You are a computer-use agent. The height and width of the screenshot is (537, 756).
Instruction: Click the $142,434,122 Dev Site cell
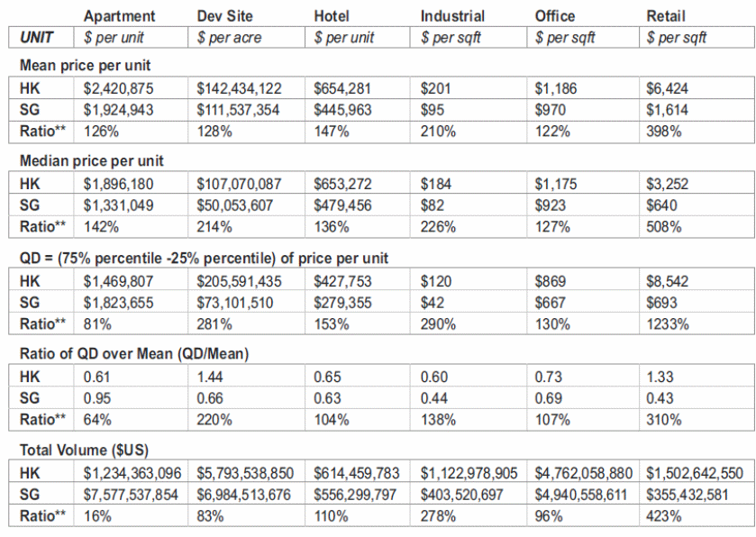coord(239,89)
